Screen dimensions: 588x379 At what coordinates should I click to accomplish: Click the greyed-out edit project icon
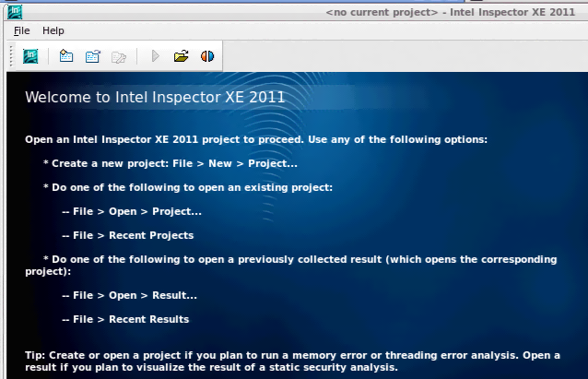(118, 56)
